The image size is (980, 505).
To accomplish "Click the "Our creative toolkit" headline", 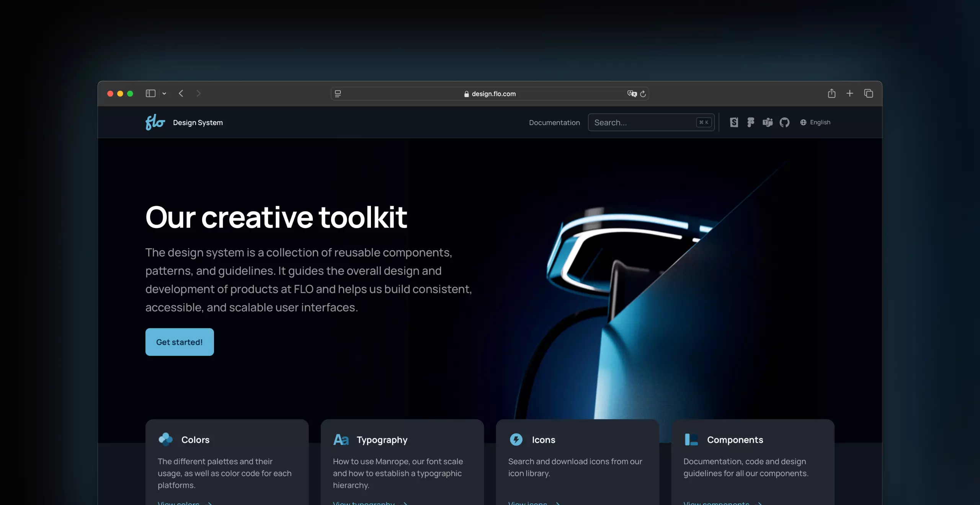I will click(x=276, y=217).
